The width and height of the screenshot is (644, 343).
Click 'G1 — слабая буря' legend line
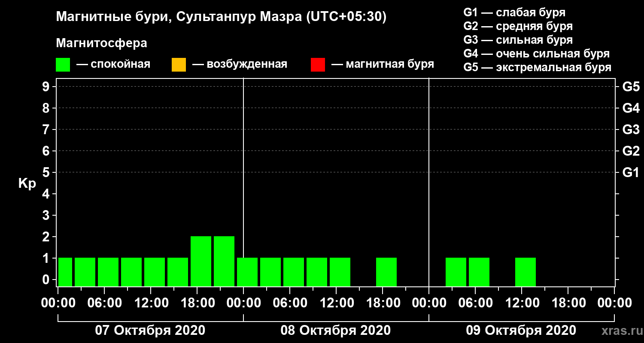(x=514, y=12)
